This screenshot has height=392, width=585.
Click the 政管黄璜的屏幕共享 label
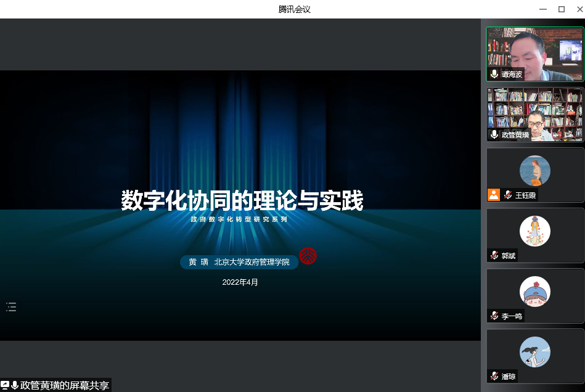pyautogui.click(x=65, y=385)
